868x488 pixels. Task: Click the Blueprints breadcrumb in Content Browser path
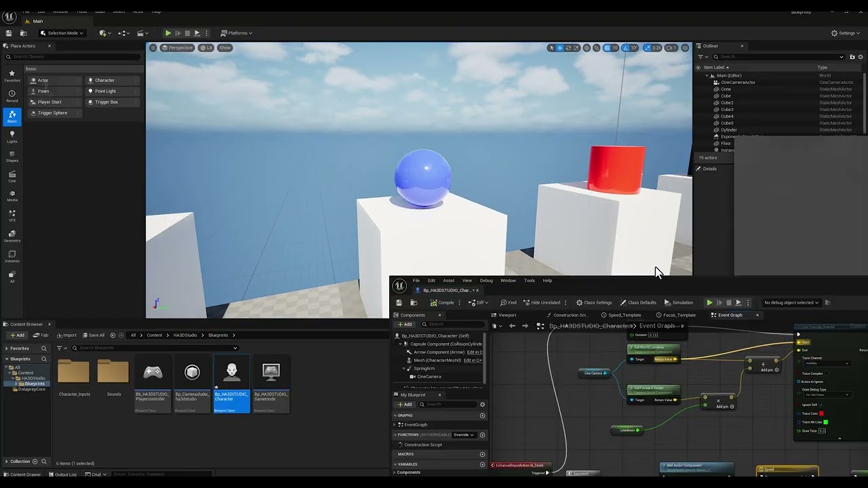pyautogui.click(x=218, y=335)
